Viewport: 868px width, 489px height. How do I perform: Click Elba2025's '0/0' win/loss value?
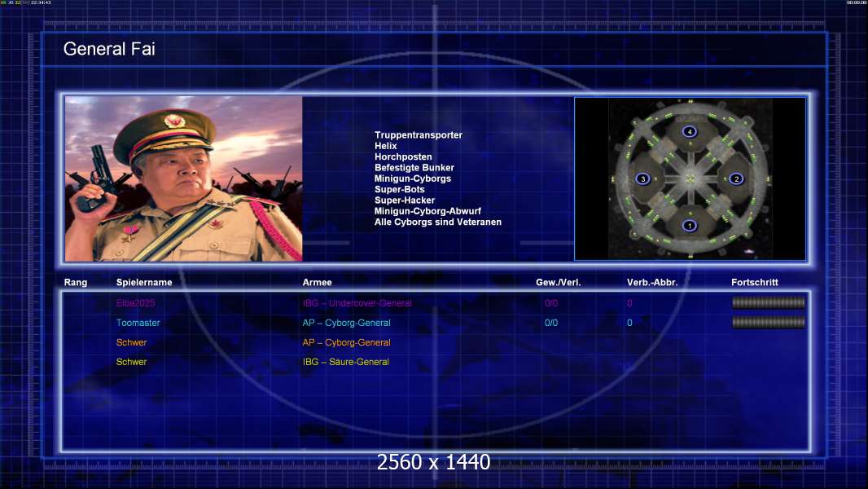point(551,303)
